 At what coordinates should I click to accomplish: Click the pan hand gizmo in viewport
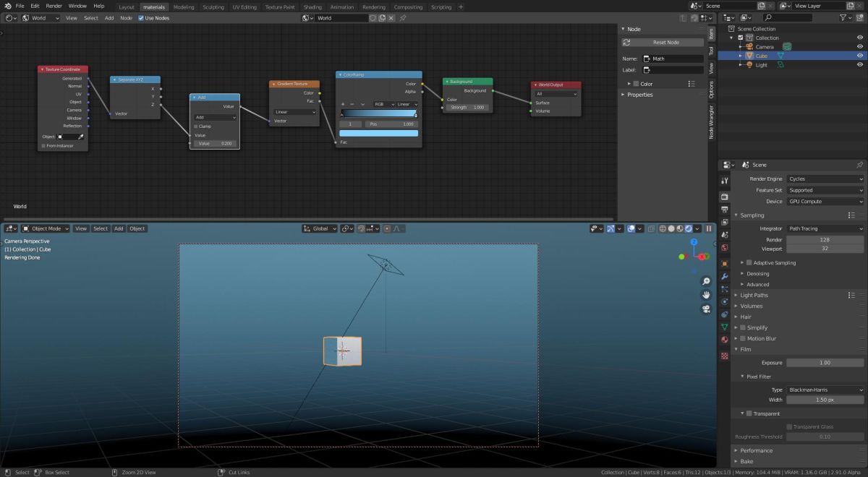[x=706, y=295]
